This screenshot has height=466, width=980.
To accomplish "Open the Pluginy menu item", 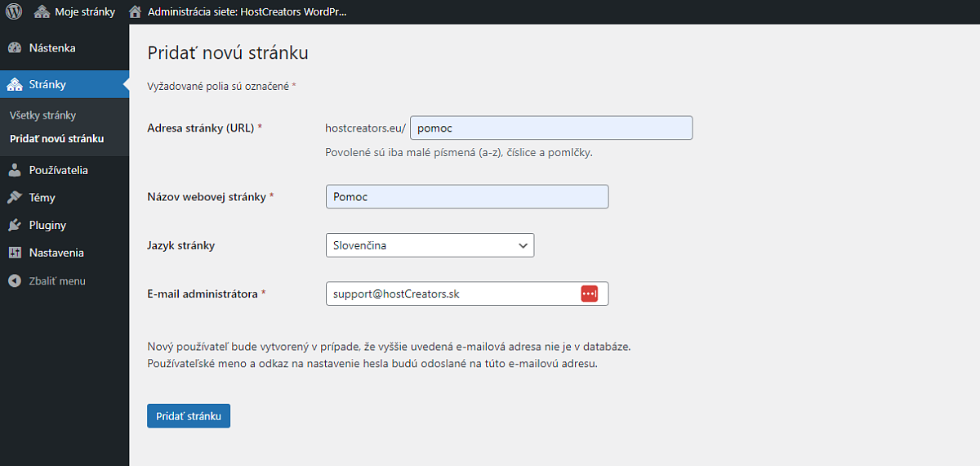I will tap(65, 225).
